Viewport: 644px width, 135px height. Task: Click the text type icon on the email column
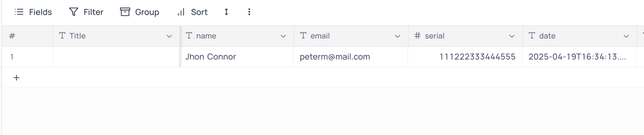(x=303, y=36)
